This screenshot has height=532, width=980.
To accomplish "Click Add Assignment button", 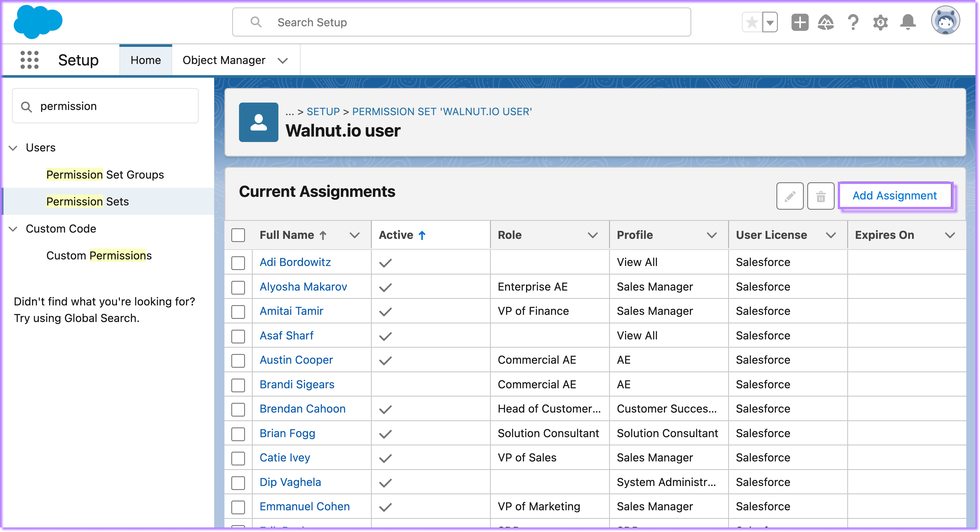I will (895, 196).
